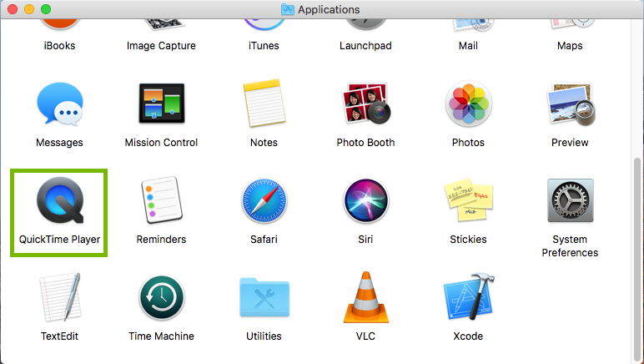Maximize the Applications window with green button
Viewport: 644px width, 364px height.
point(46,9)
